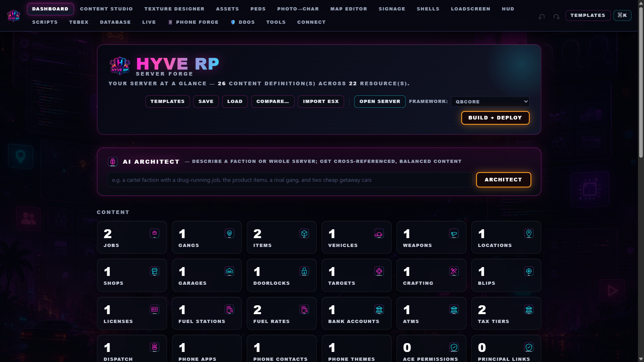Switch to the Texture Designer tab
This screenshot has width=644, height=362.
(x=174, y=9)
